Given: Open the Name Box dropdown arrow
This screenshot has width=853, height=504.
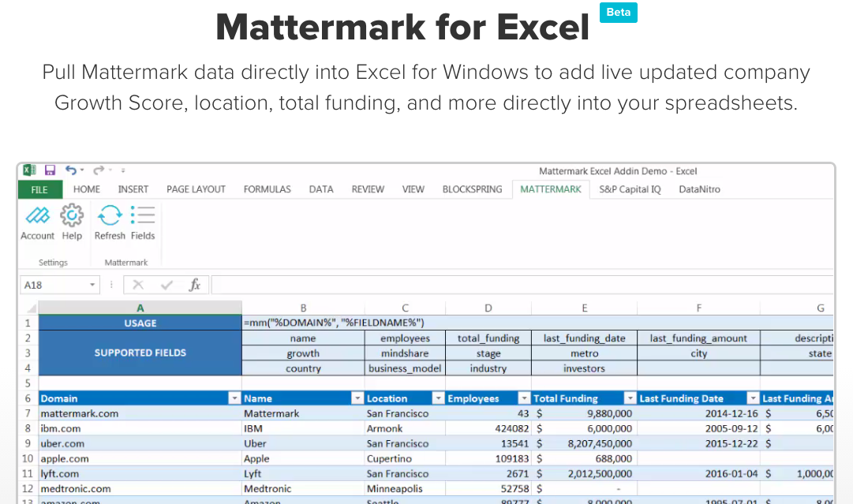Looking at the screenshot, I should 92,285.
